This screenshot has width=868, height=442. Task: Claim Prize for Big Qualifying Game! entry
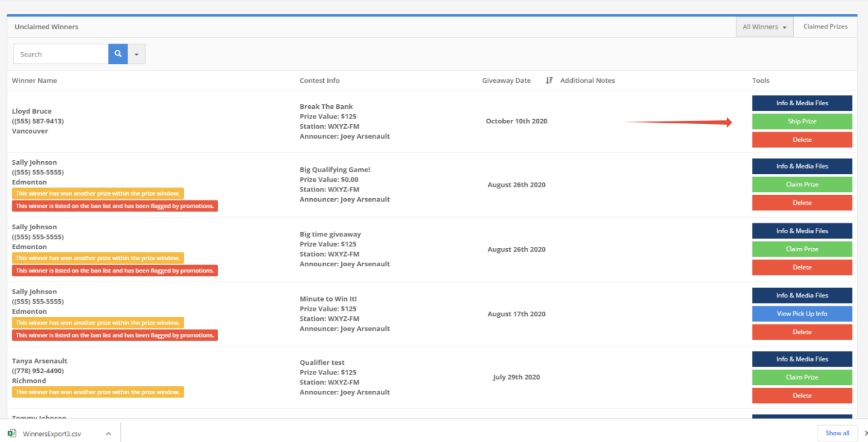pyautogui.click(x=802, y=185)
